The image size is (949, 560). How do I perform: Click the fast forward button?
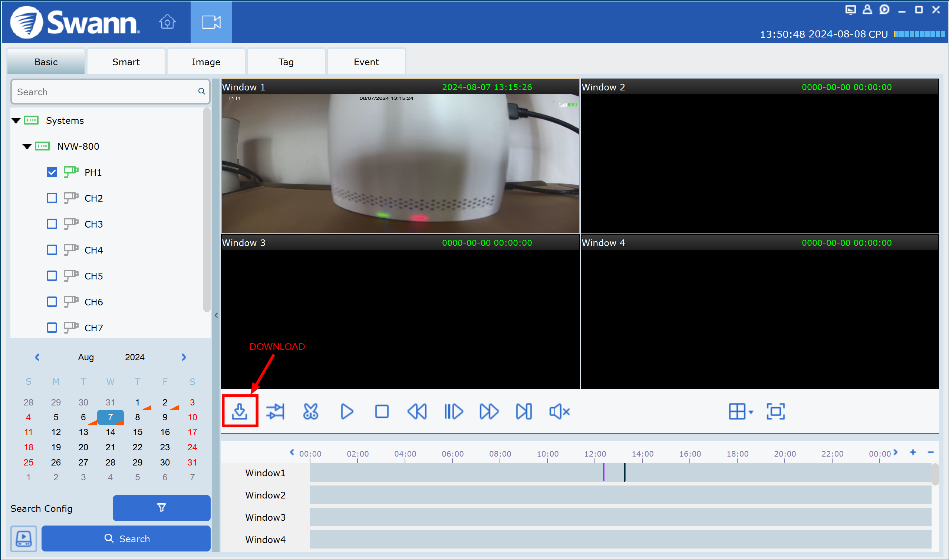[489, 411]
